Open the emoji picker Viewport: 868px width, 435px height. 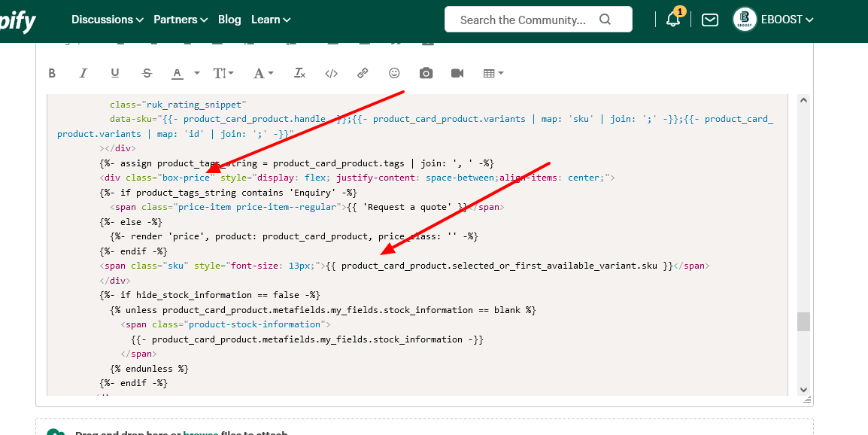point(394,73)
